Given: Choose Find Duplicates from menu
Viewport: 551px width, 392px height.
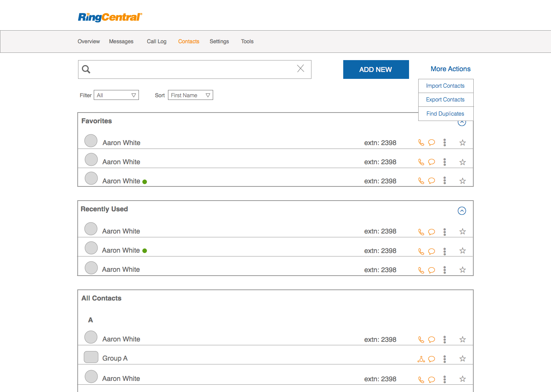Looking at the screenshot, I should [x=446, y=114].
